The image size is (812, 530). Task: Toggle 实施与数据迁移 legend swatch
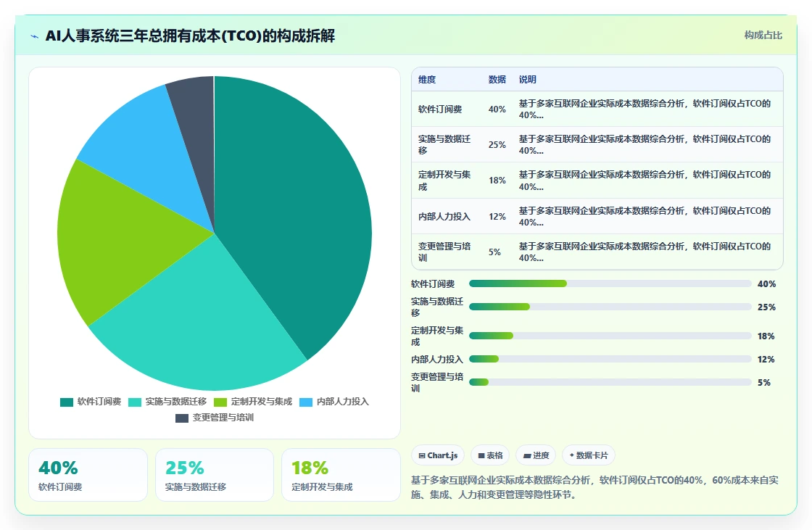(135, 402)
